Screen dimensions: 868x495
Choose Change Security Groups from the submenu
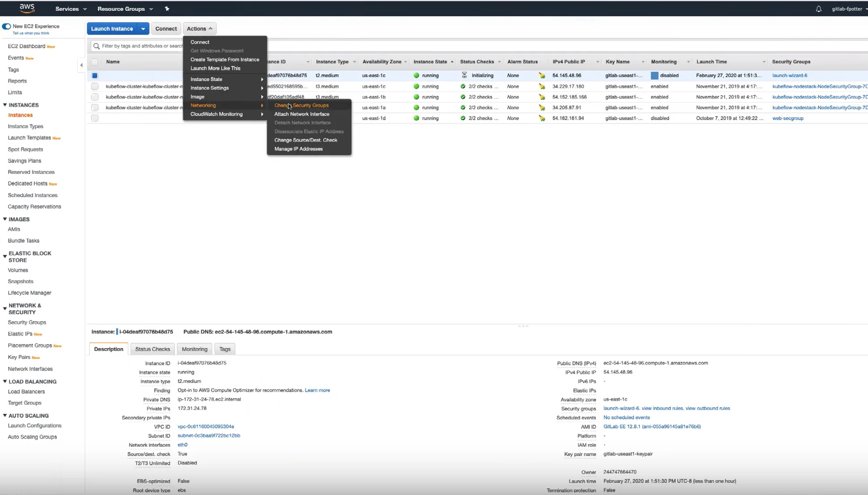point(301,105)
